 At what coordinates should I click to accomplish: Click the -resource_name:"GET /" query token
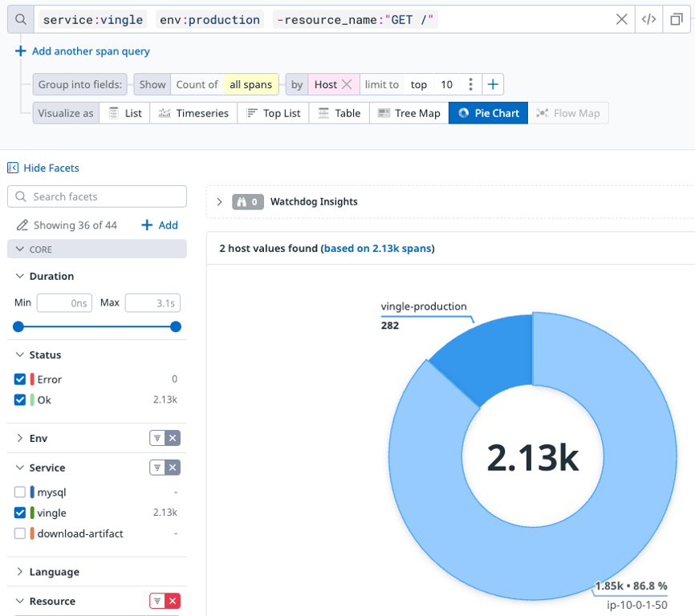(355, 19)
